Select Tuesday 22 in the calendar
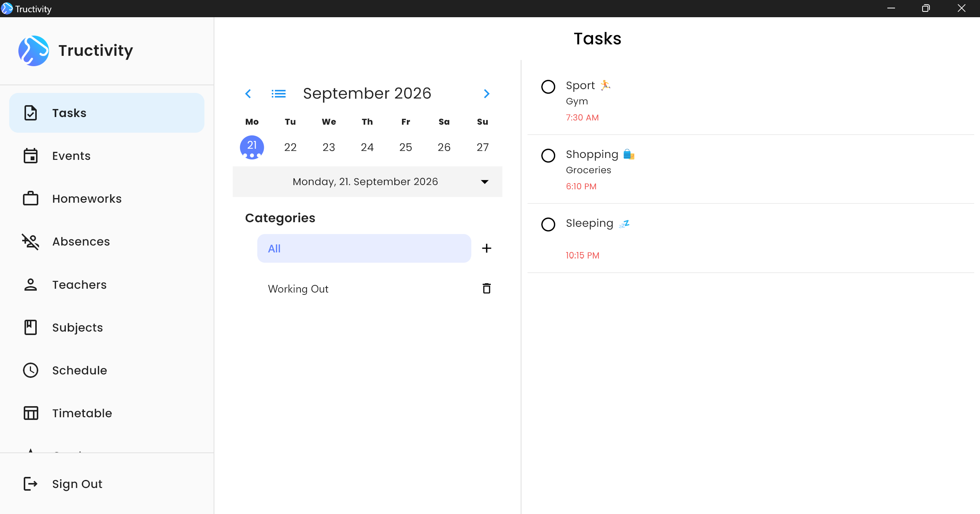This screenshot has height=514, width=980. click(x=290, y=147)
